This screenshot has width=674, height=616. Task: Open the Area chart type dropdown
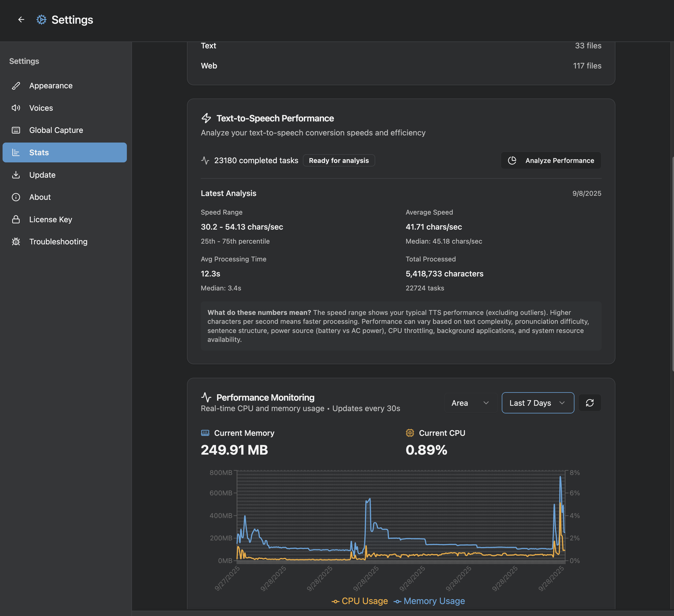(470, 403)
